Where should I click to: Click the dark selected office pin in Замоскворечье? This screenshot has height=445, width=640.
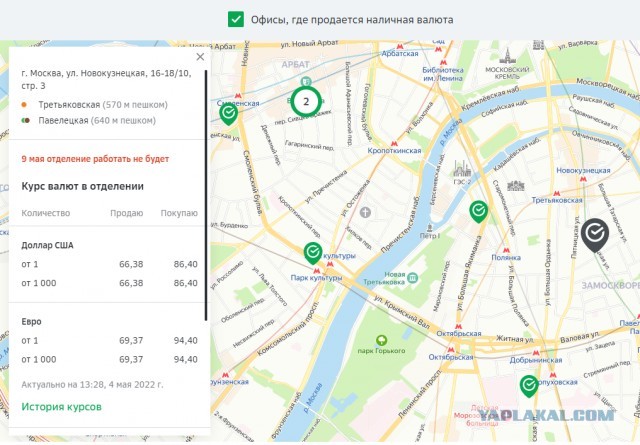point(595,235)
